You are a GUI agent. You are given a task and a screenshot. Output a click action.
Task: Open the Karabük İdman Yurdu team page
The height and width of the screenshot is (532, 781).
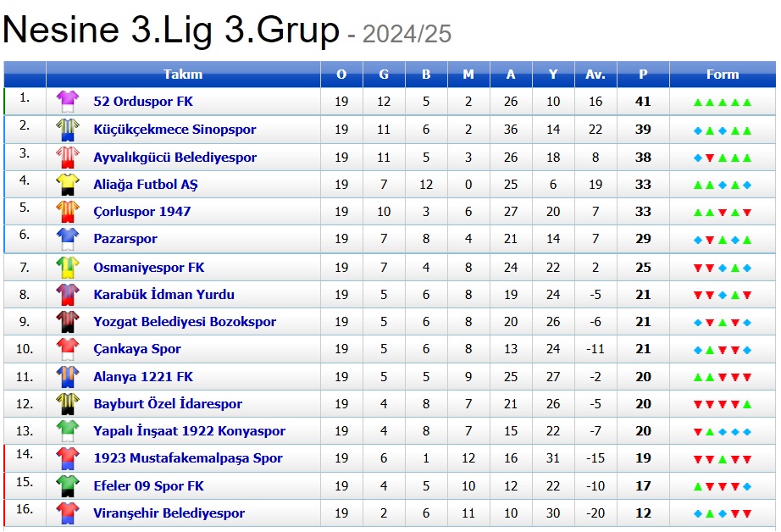pos(163,295)
